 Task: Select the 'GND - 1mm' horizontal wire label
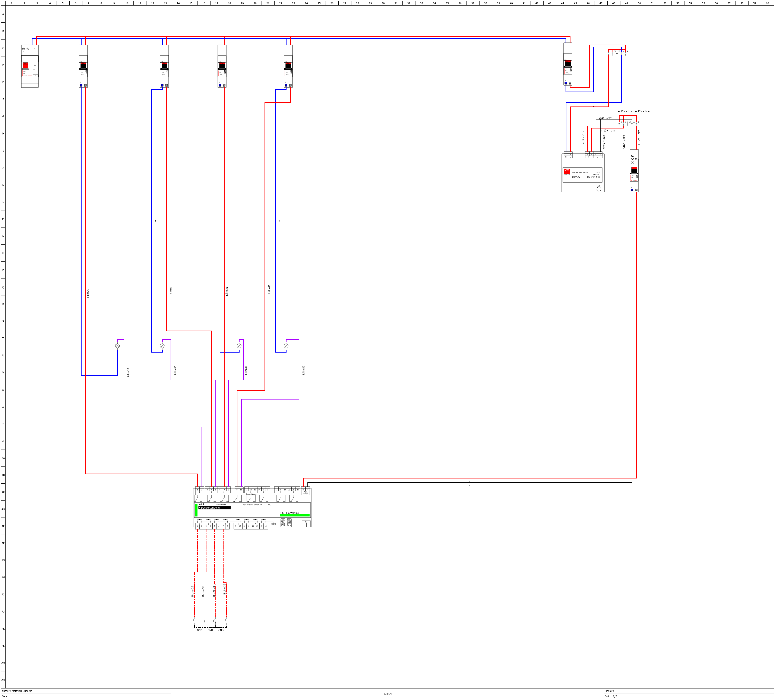(x=605, y=118)
